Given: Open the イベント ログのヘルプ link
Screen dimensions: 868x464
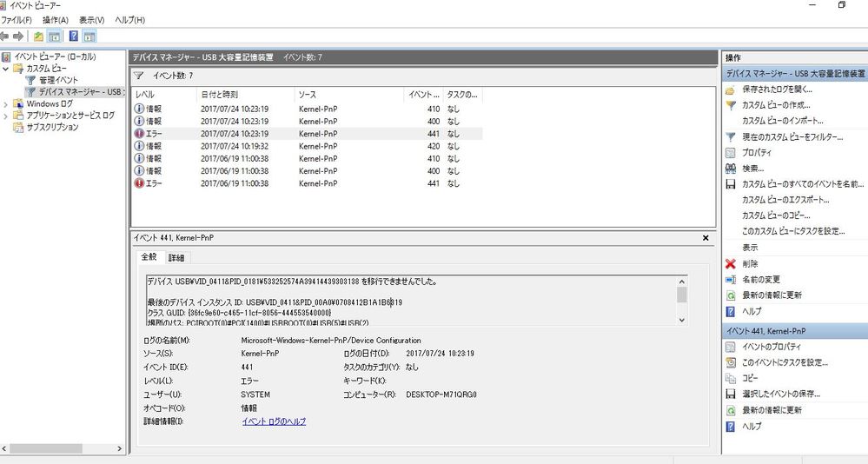Looking at the screenshot, I should click(x=274, y=421).
